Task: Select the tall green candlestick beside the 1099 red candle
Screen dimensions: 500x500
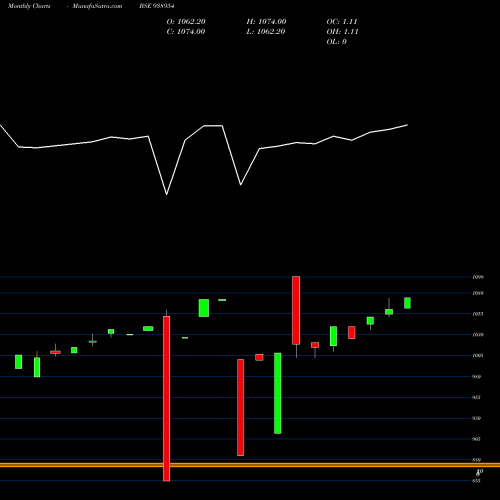Action: 278,393
